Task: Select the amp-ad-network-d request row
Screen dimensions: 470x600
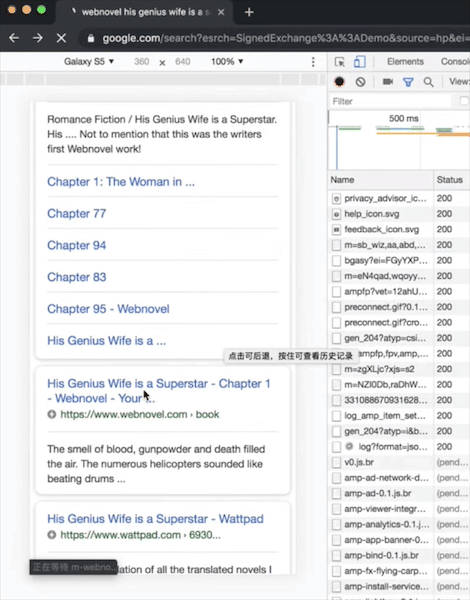Action: 399,478
